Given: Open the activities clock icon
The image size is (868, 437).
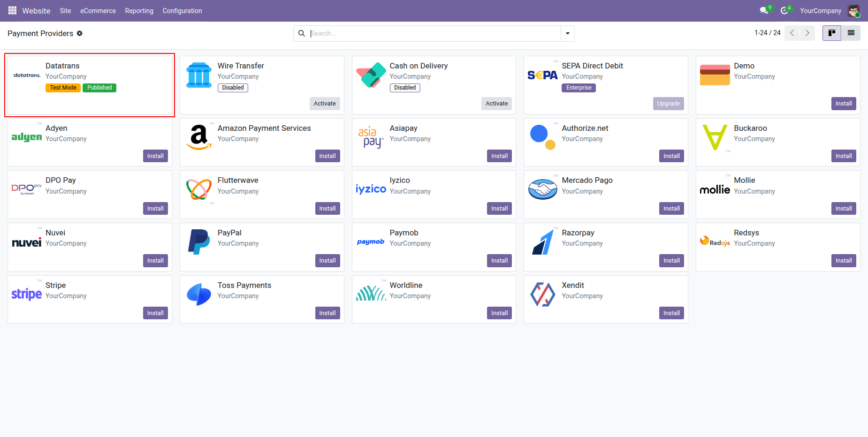Looking at the screenshot, I should click(784, 10).
